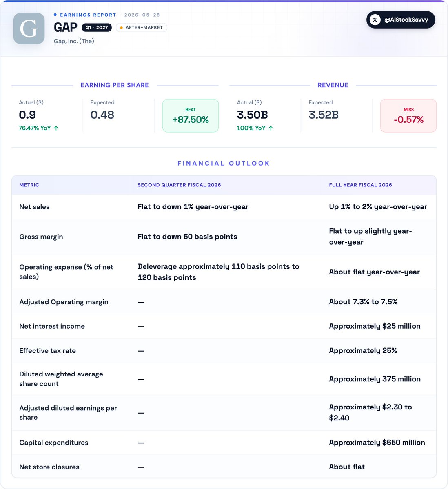
Task: Click the Gap 'G' company logo
Action: click(x=29, y=29)
